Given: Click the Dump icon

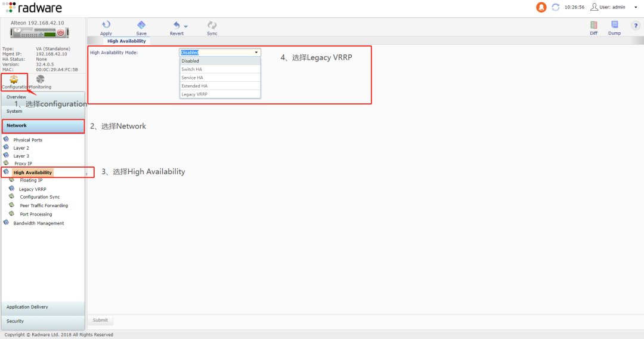Looking at the screenshot, I should pyautogui.click(x=614, y=25).
